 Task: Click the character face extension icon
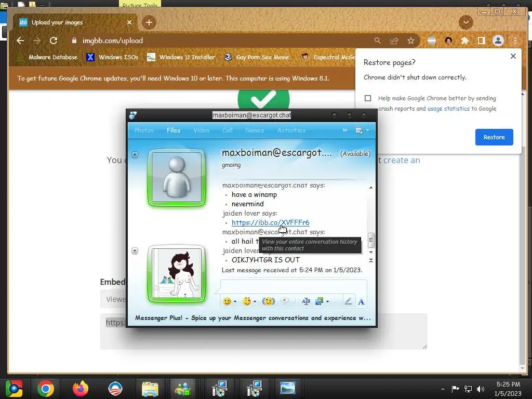(x=448, y=41)
